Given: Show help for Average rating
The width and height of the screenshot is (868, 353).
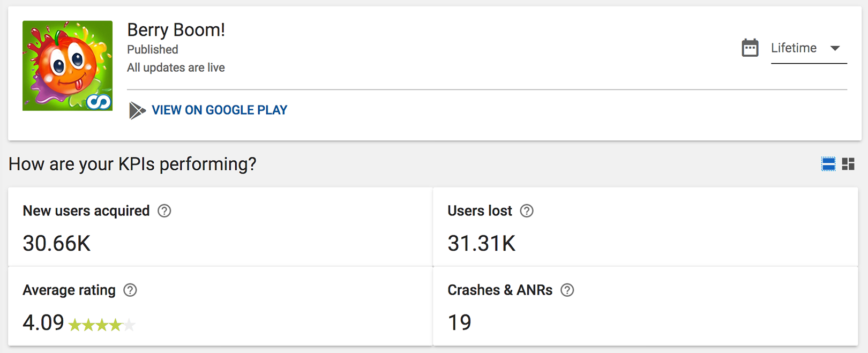Looking at the screenshot, I should click(x=130, y=290).
